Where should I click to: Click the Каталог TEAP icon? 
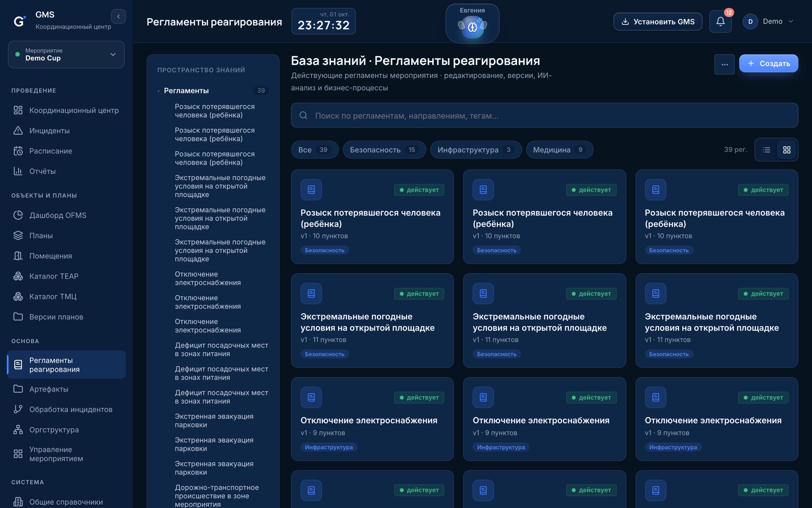pos(18,276)
